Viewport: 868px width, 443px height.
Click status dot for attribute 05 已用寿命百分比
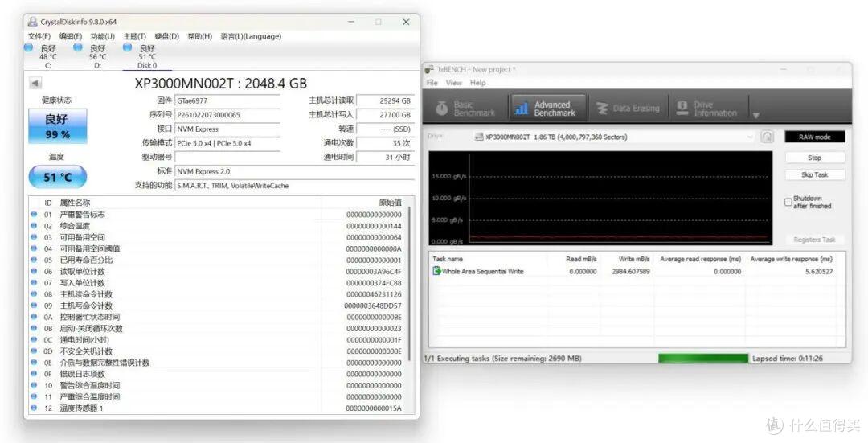point(34,260)
